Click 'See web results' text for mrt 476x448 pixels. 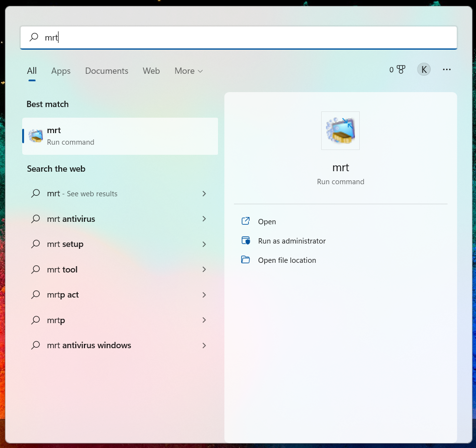tap(92, 194)
